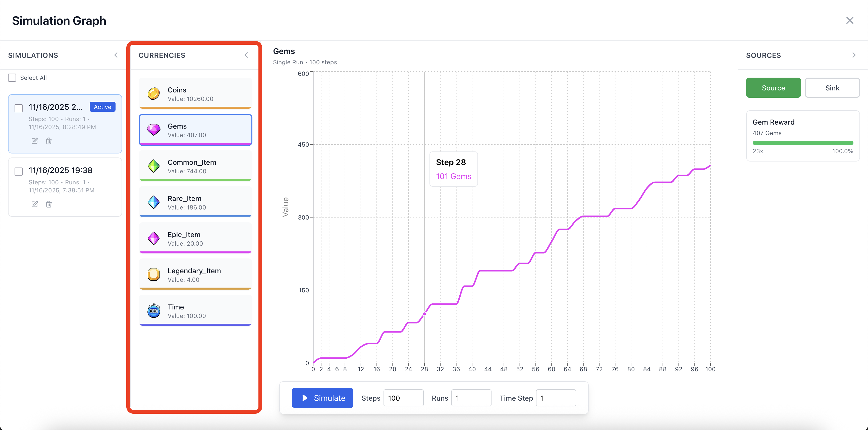
Task: Check the 11/16/2025 19:38 simulation checkbox
Action: (19, 172)
